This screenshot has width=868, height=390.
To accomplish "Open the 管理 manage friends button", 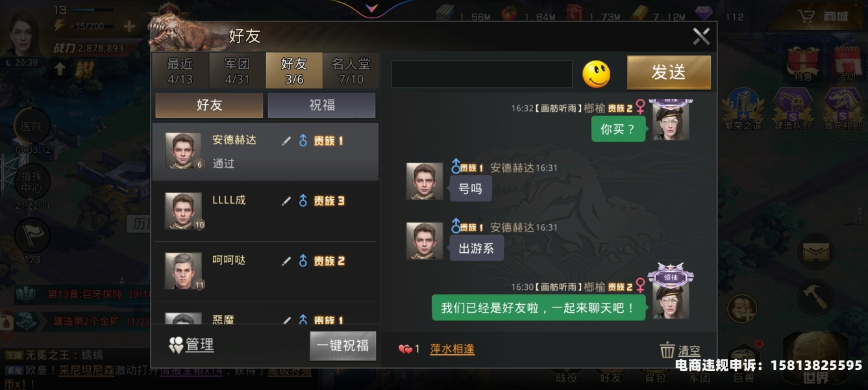I will tap(191, 345).
